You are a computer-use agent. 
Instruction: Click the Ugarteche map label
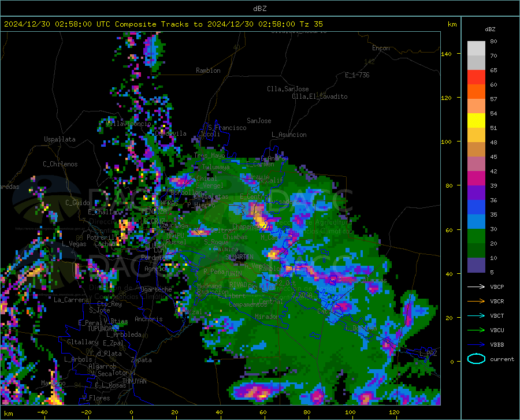pyautogui.click(x=156, y=289)
